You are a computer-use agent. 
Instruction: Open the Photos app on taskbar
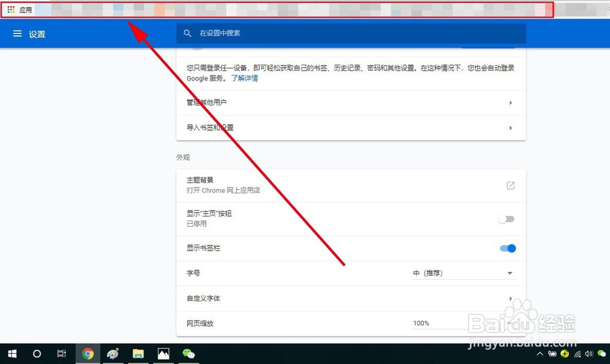(163, 354)
